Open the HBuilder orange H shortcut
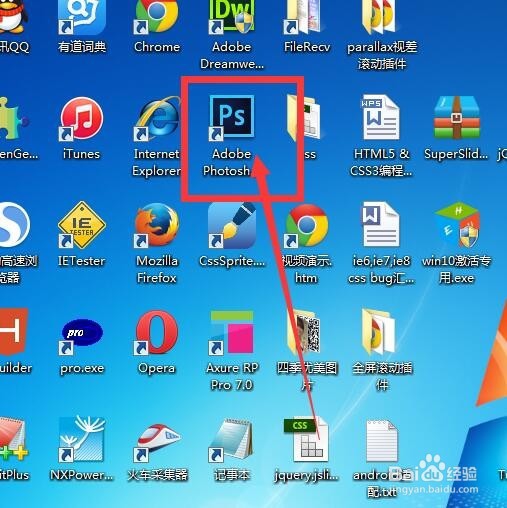Viewport: 507px width, 508px height. click(13, 332)
